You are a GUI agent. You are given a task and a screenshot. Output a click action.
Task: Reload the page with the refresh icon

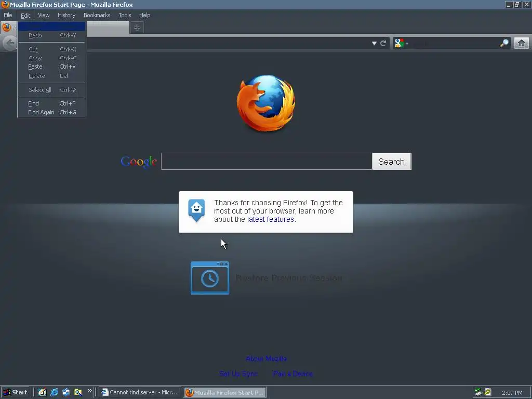pyautogui.click(x=383, y=43)
